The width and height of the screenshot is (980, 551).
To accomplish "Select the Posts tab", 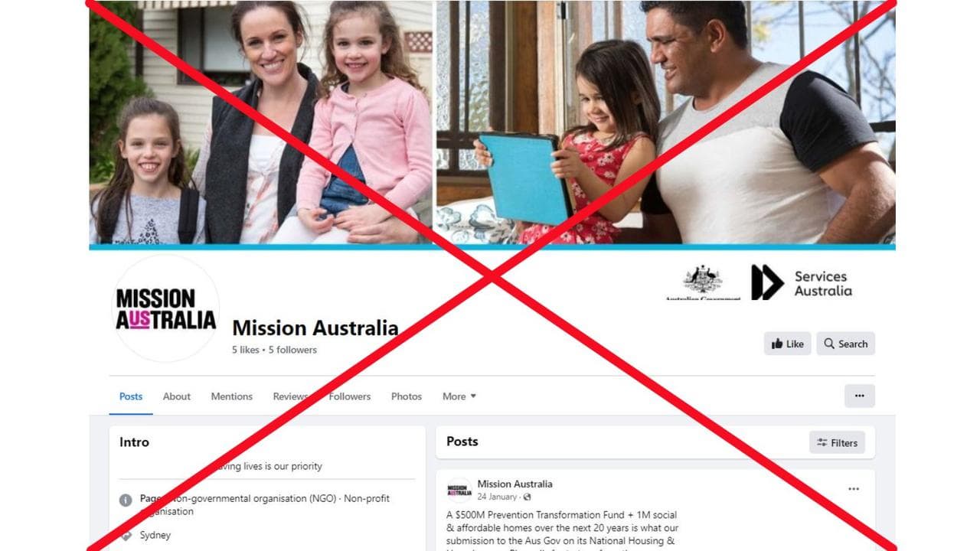I will pyautogui.click(x=131, y=396).
